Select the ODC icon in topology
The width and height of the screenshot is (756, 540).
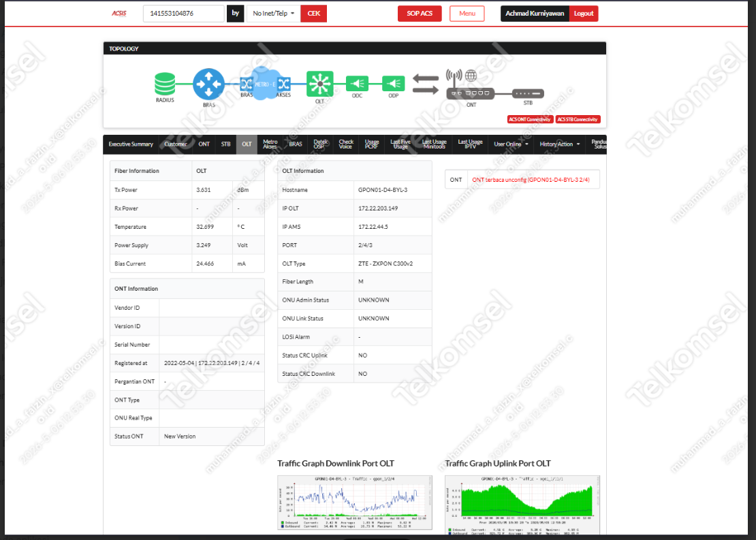358,83
